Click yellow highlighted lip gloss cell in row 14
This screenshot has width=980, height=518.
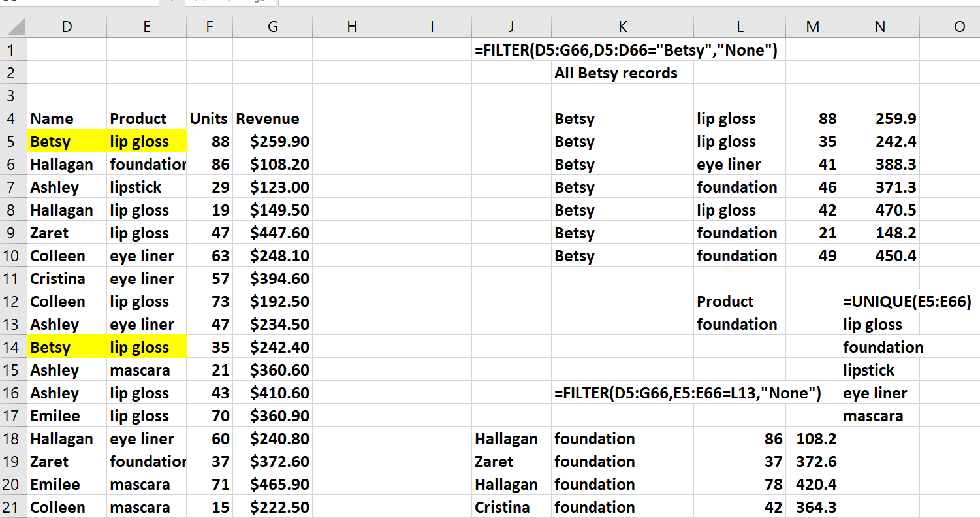[x=146, y=348]
